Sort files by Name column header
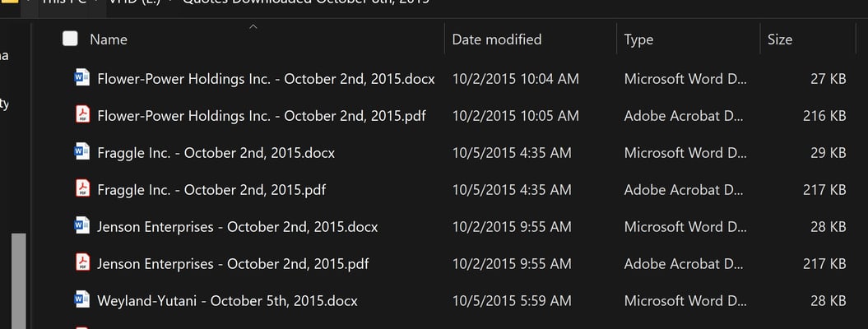Screen dimensions: 868x329 click(109, 39)
